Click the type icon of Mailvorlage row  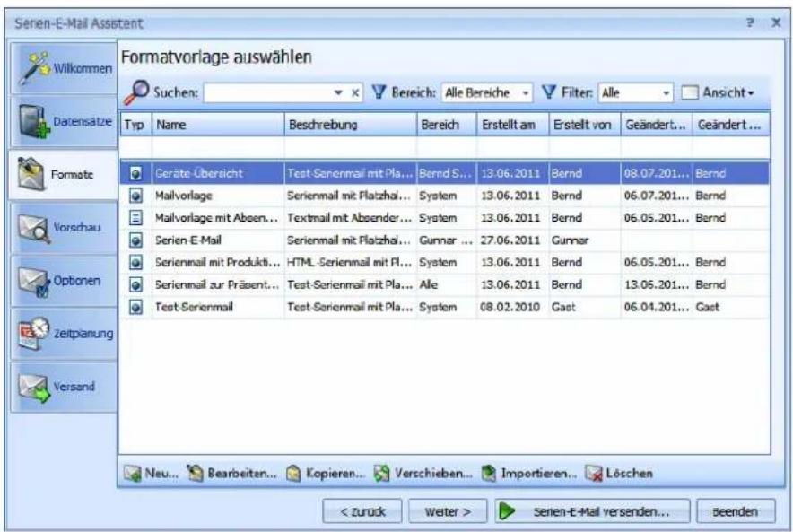click(135, 196)
